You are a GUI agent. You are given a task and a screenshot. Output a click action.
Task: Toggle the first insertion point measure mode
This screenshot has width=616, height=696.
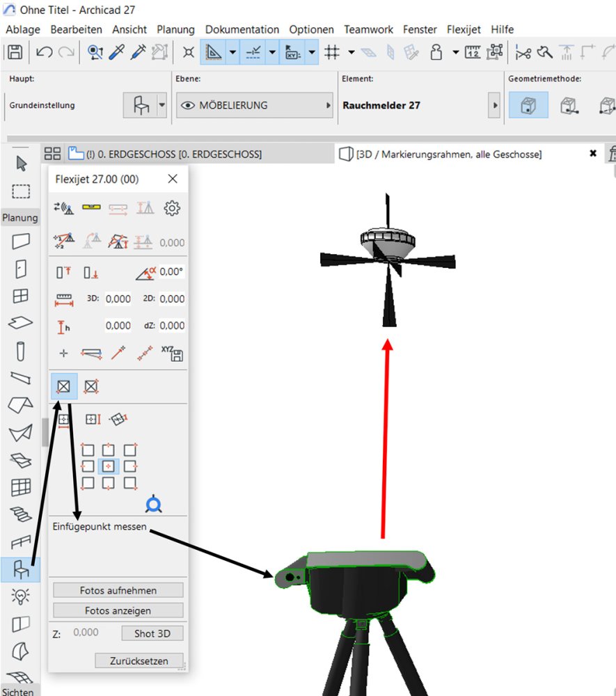pyautogui.click(x=63, y=386)
